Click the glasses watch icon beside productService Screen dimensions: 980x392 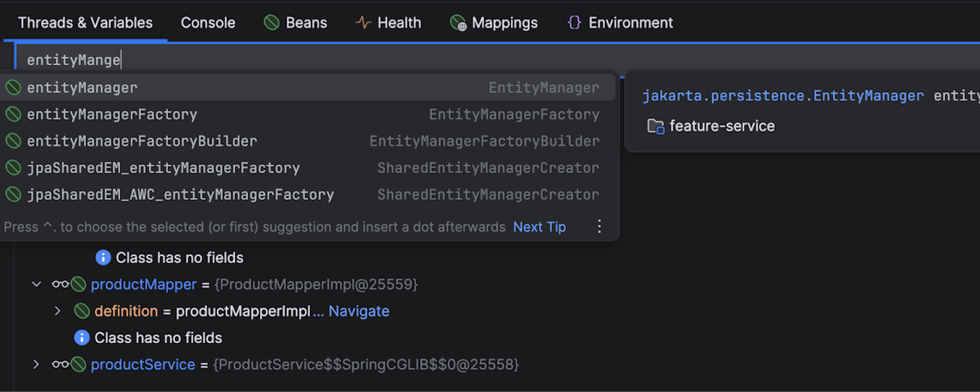tap(60, 365)
